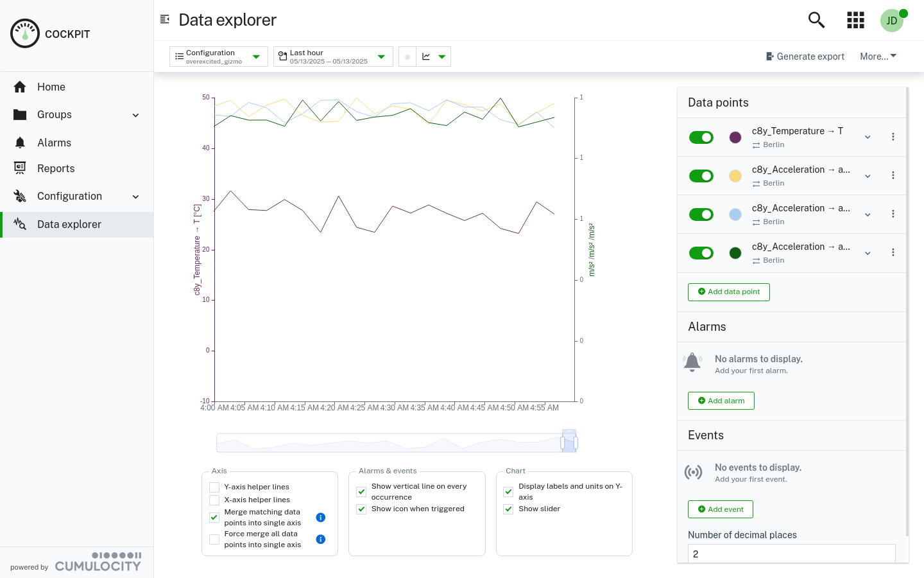The height and width of the screenshot is (578, 924).
Task: Click the purple c8y_Temperature color swatch
Action: pyautogui.click(x=735, y=137)
